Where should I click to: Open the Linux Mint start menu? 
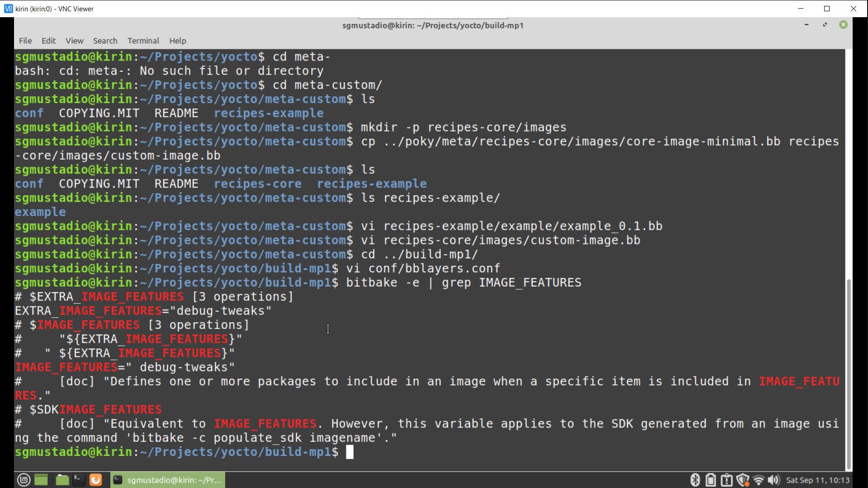pos(24,480)
